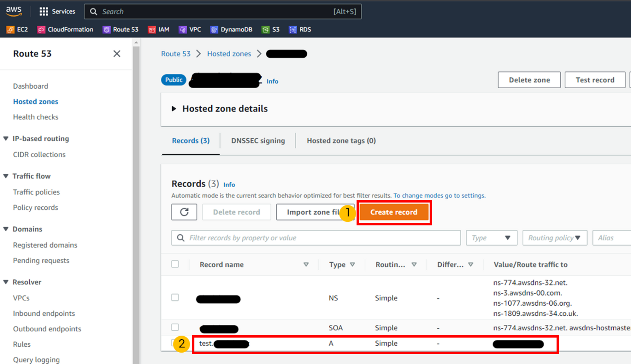Open the Type filter dropdown

click(x=491, y=238)
